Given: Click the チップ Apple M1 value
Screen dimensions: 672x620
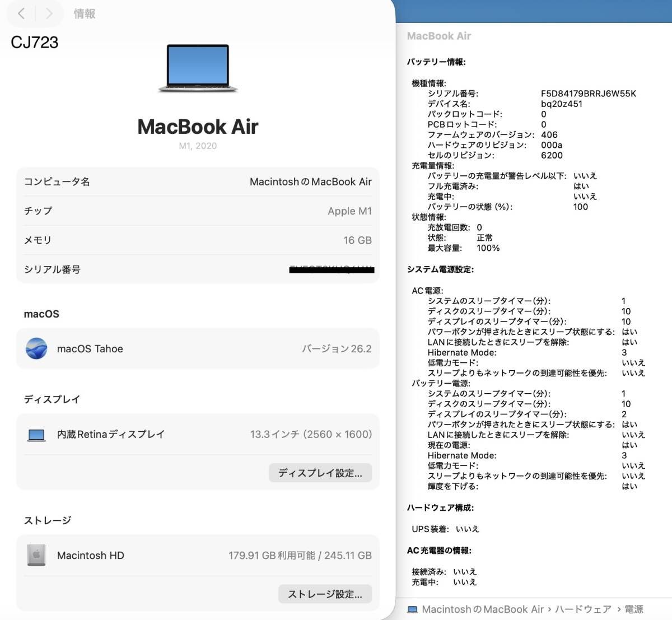Looking at the screenshot, I should (x=349, y=211).
